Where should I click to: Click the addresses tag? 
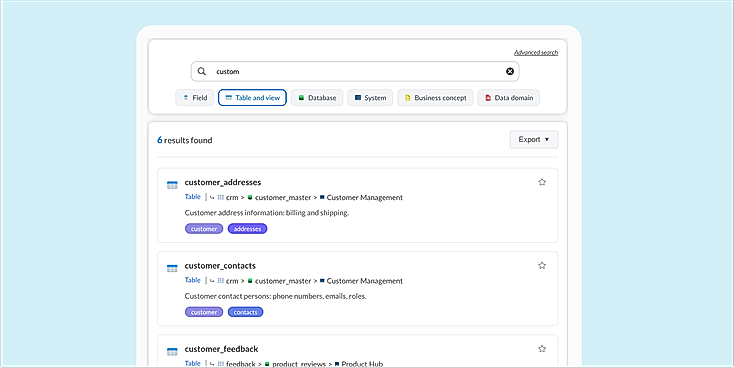pyautogui.click(x=247, y=229)
